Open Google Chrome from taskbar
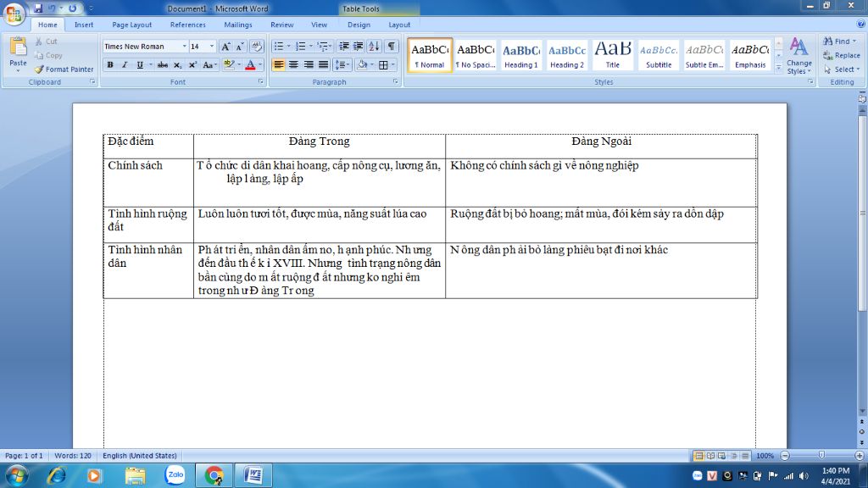 [214, 475]
